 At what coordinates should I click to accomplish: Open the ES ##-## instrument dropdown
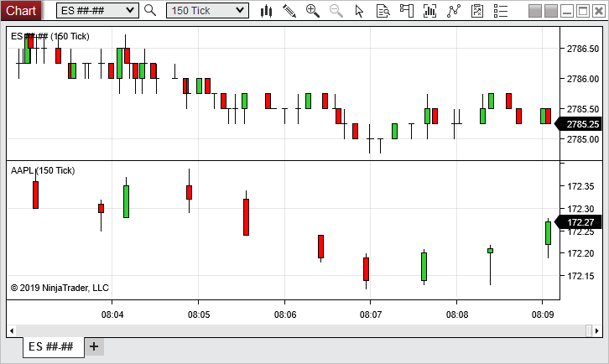(97, 10)
